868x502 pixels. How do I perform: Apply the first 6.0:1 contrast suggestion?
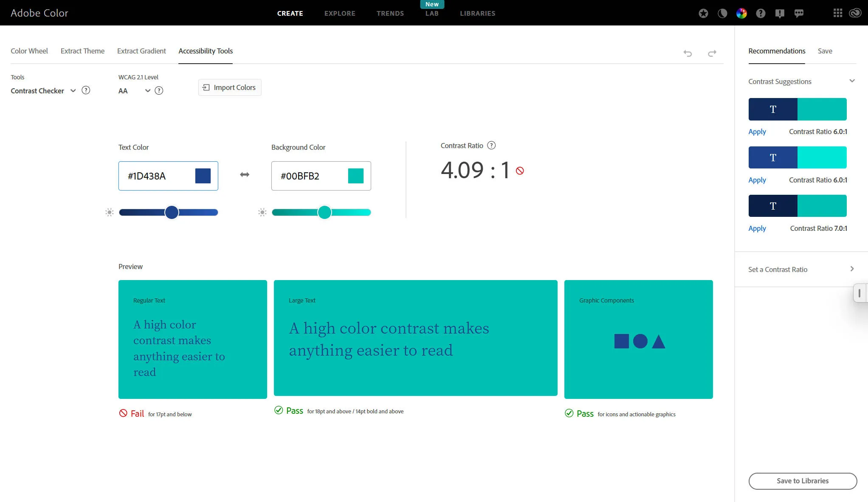point(757,132)
